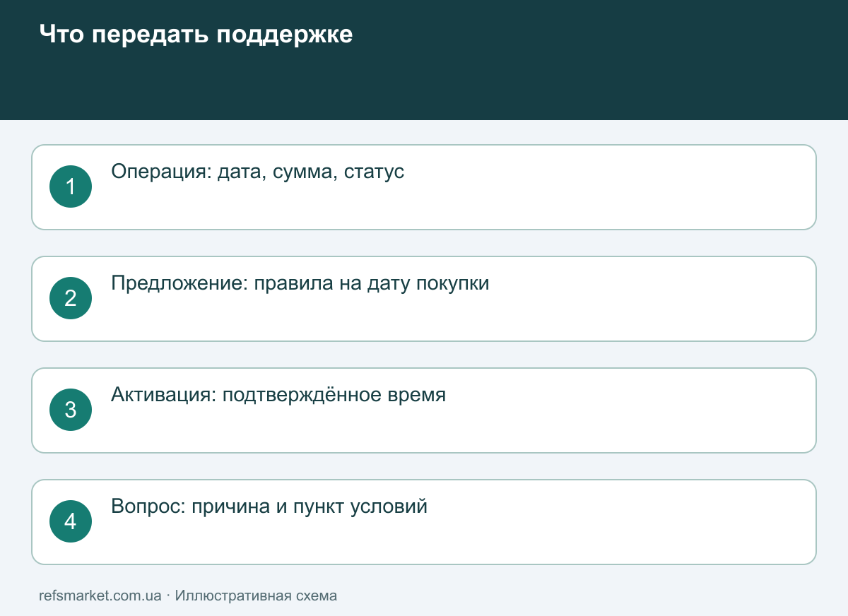This screenshot has height=616, width=848.
Task: Select the text "Операция: дата, сумма, статус"
Action: pyautogui.click(x=258, y=172)
